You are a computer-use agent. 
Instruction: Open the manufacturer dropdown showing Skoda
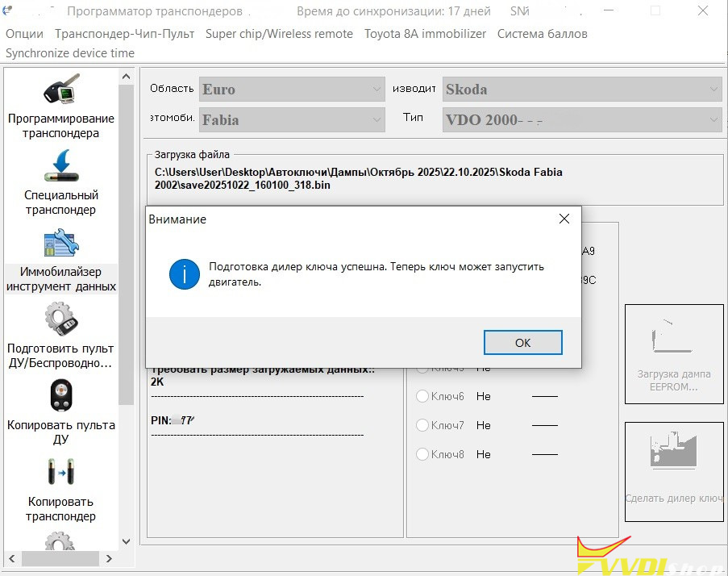(x=581, y=90)
